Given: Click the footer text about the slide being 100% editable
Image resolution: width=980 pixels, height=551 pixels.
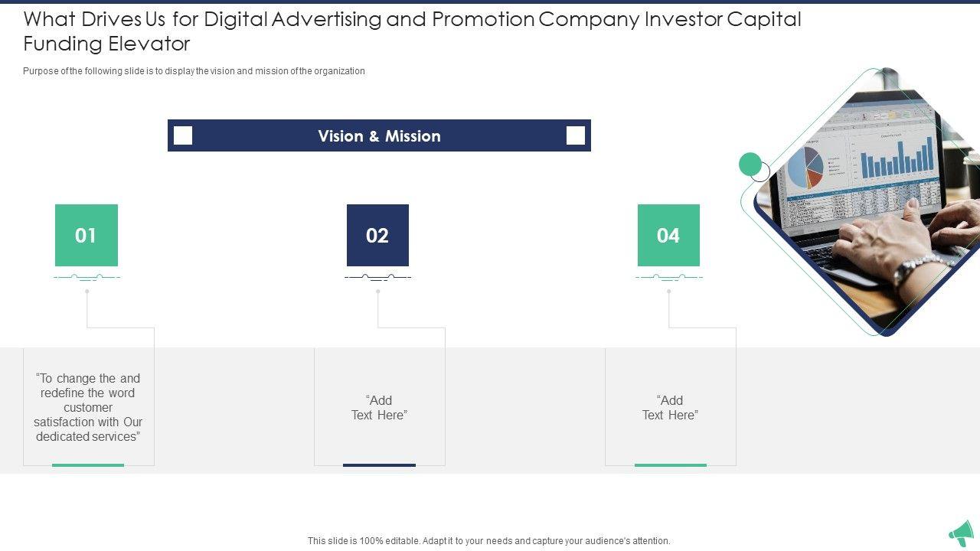Looking at the screenshot, I should [488, 541].
